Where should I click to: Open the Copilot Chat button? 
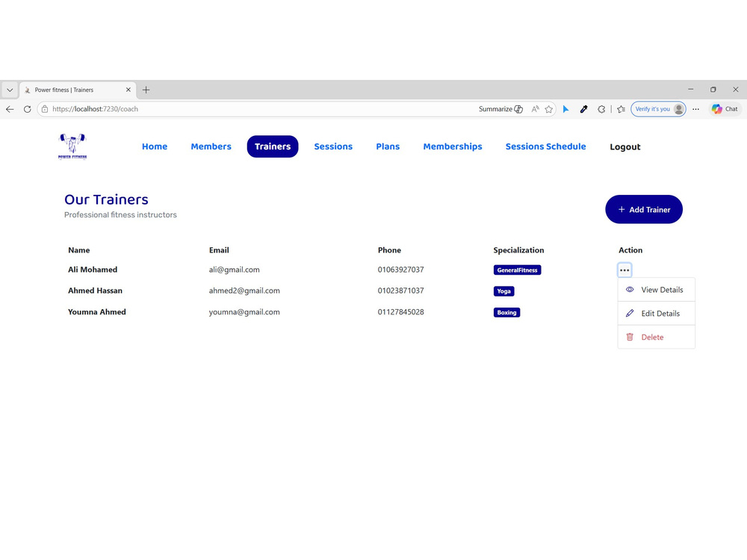tap(725, 109)
